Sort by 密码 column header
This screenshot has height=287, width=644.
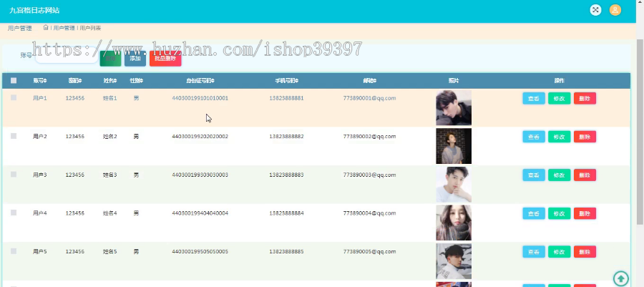pyautogui.click(x=75, y=81)
